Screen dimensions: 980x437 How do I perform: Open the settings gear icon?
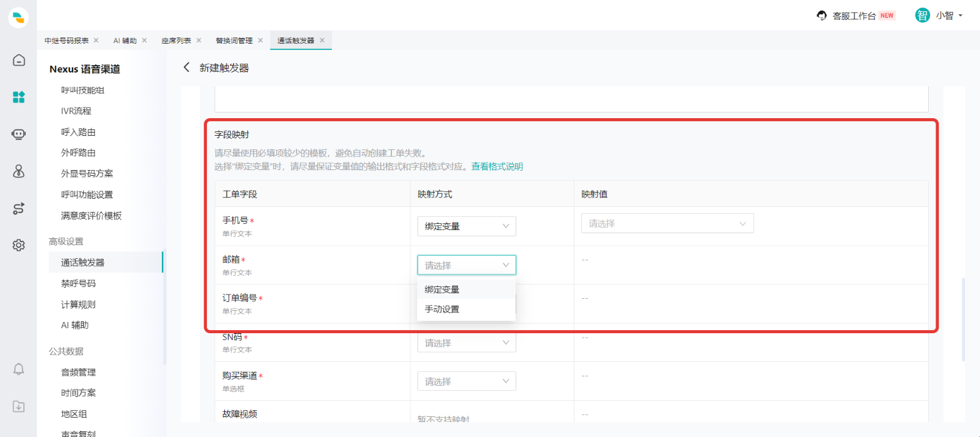pos(19,245)
